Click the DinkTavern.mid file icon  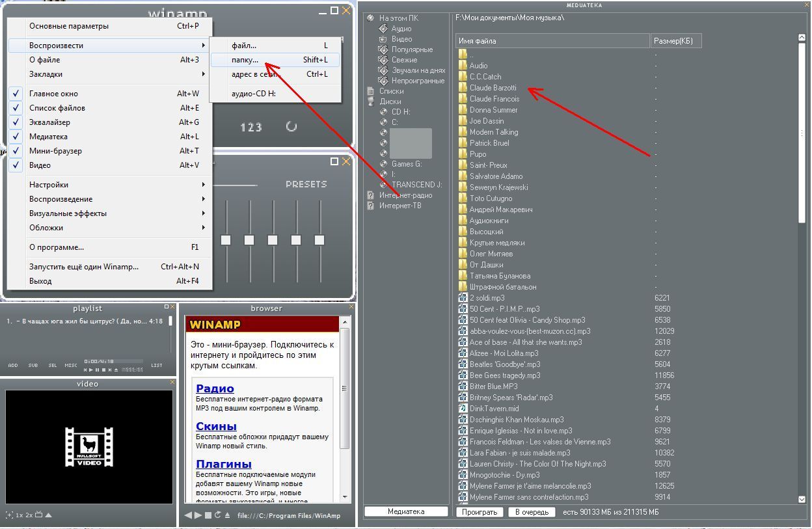pos(463,409)
